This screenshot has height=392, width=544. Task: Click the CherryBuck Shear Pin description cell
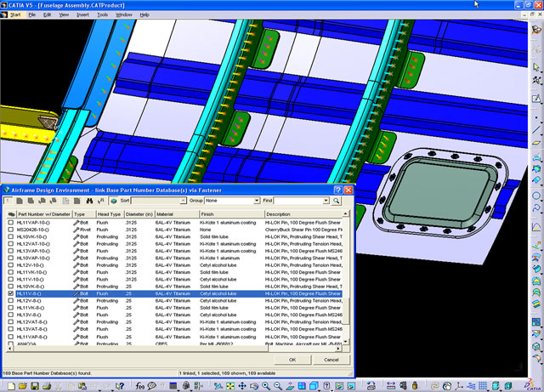pyautogui.click(x=303, y=230)
